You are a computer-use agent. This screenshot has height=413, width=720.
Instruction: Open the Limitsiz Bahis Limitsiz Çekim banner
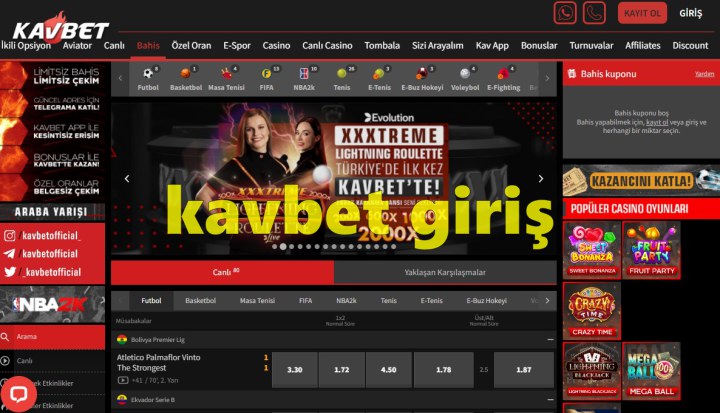click(x=52, y=76)
